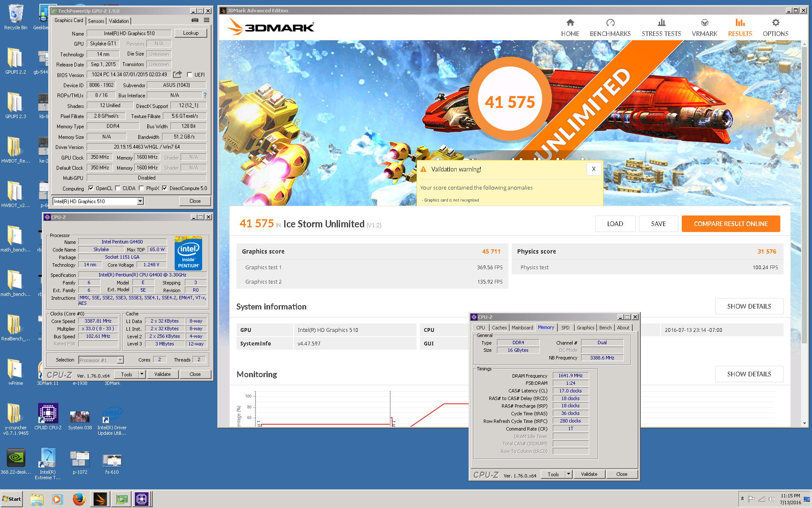Open OPTIONS gear in 3DMark

click(775, 28)
